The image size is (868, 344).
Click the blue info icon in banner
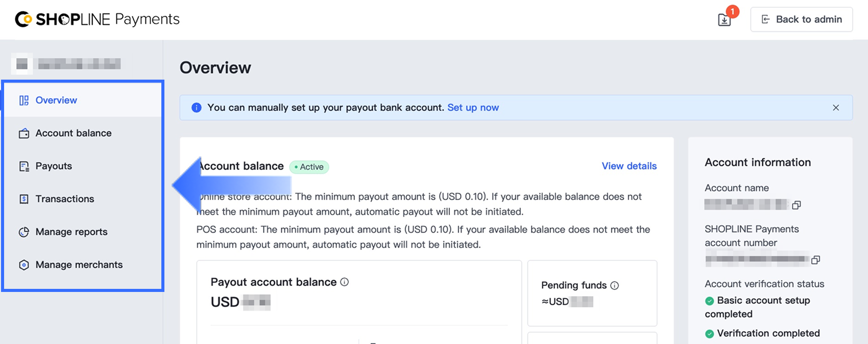[x=197, y=108]
